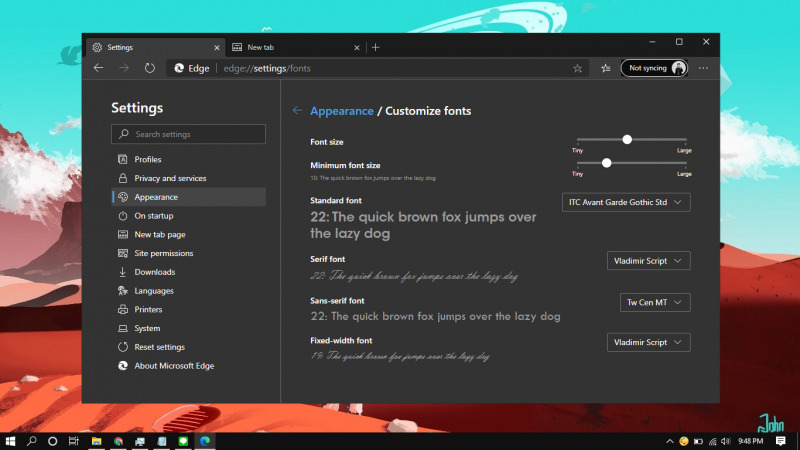800x450 pixels.
Task: Select Appearance in the sidebar
Action: (x=189, y=197)
